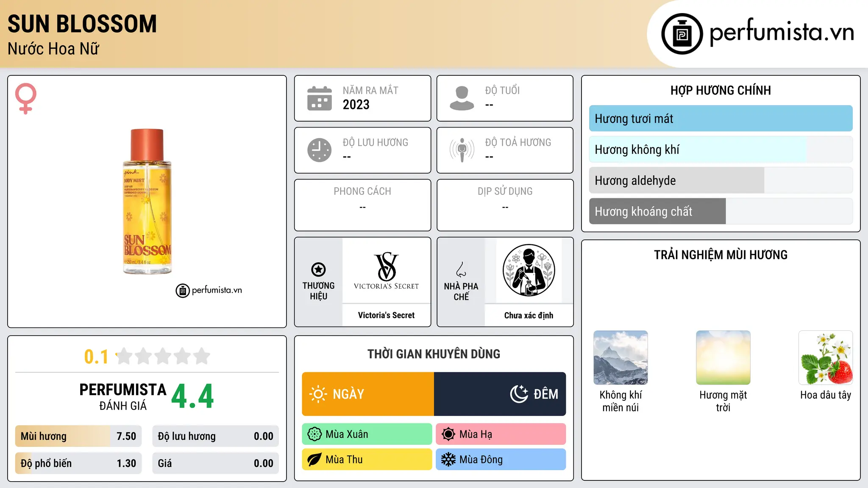Click the ĐỘ LƯU HƯƠNG card label
This screenshot has height=488, width=868.
[x=376, y=143]
